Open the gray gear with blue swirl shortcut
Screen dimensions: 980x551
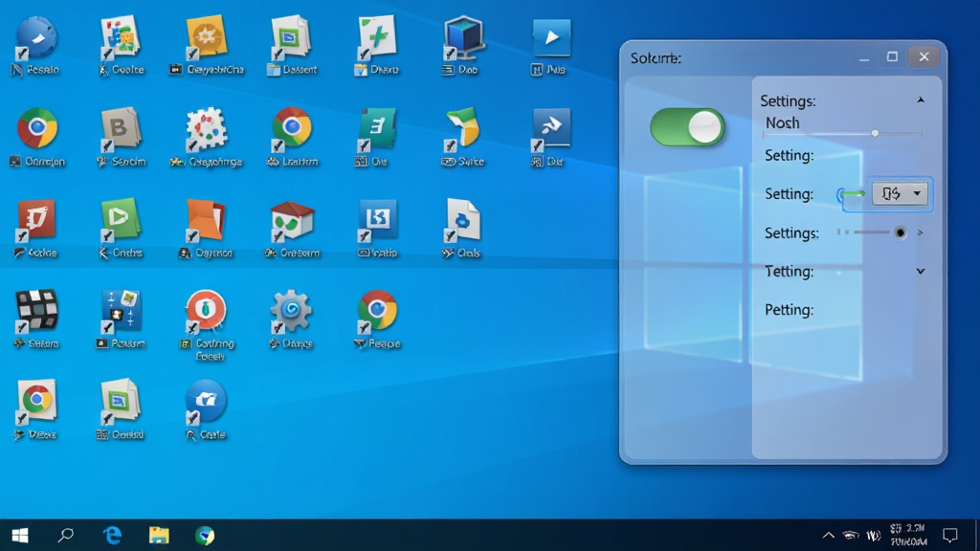pos(291,311)
